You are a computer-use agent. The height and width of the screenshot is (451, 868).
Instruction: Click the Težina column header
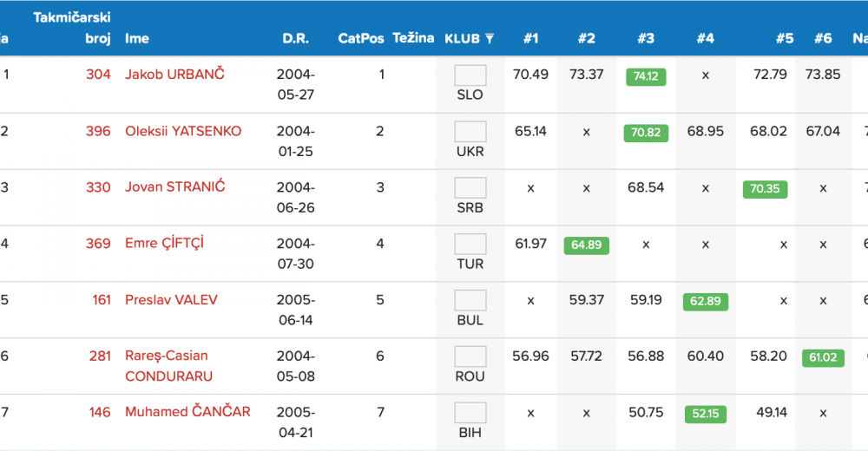(413, 39)
